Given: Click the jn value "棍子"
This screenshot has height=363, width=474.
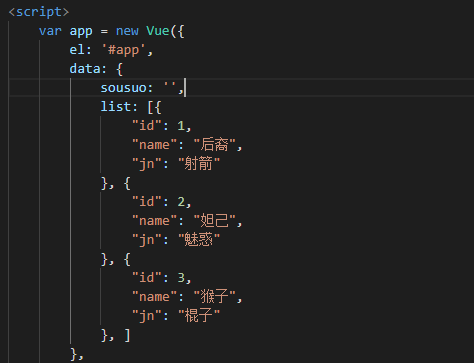Looking at the screenshot, I should 199,316.
